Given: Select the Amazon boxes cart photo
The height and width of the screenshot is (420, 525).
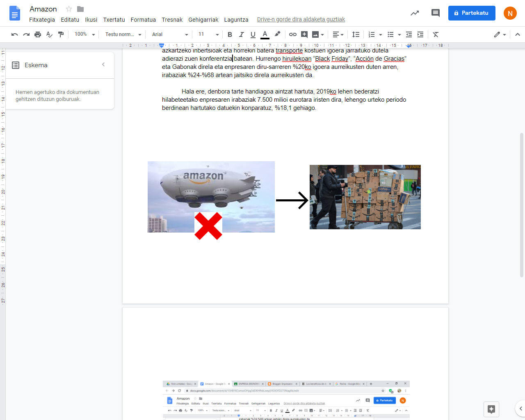Looking at the screenshot, I should (365, 197).
